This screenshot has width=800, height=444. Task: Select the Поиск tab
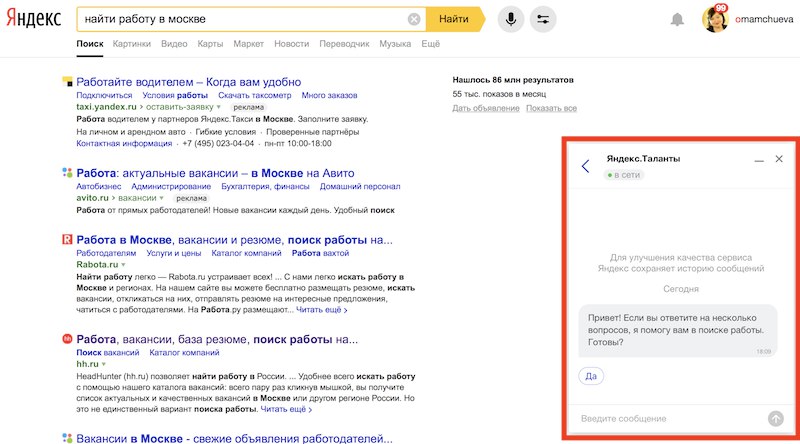click(90, 44)
